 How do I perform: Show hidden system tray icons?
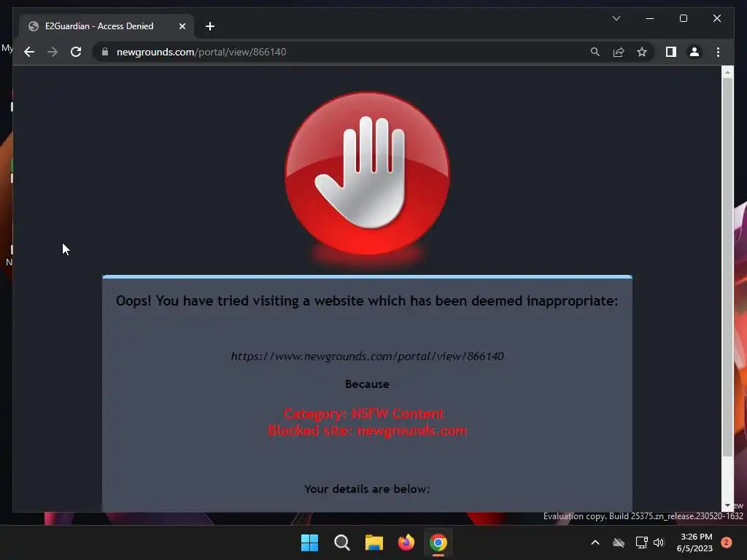595,542
